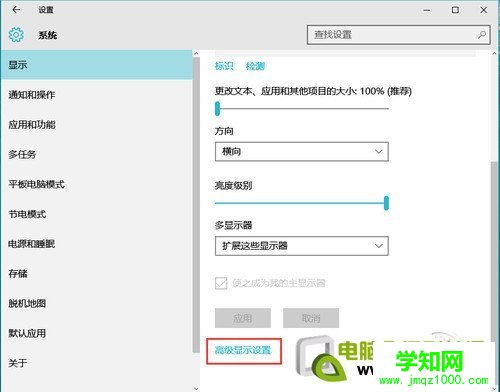Select 节电模式 in the sidebar
Viewport: 500px width, 392px height.
97,214
